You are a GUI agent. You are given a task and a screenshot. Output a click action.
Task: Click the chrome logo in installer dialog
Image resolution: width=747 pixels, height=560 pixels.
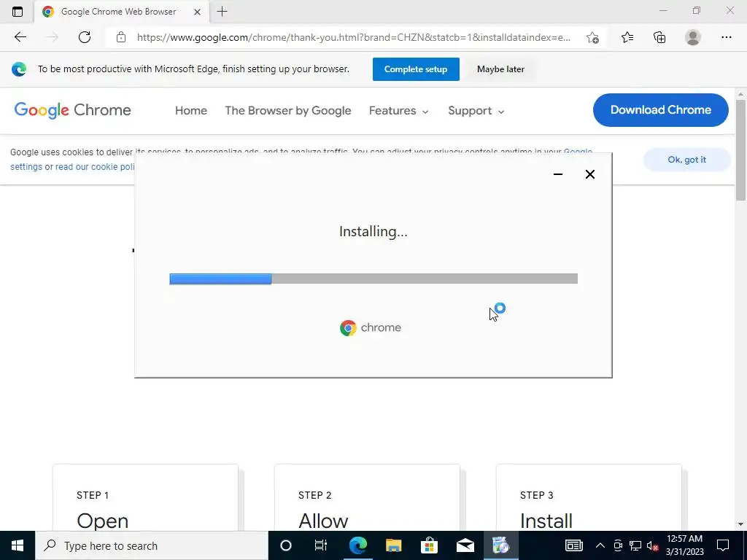[x=370, y=327]
